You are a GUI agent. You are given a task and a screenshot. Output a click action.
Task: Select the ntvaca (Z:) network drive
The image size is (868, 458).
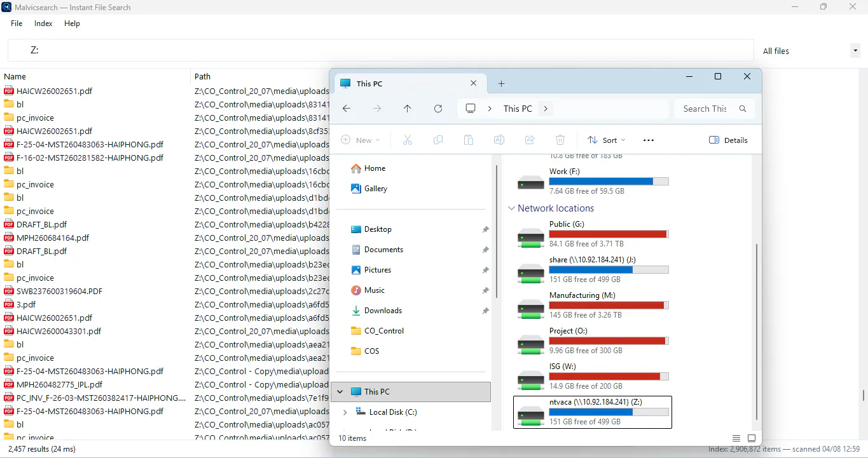point(593,412)
